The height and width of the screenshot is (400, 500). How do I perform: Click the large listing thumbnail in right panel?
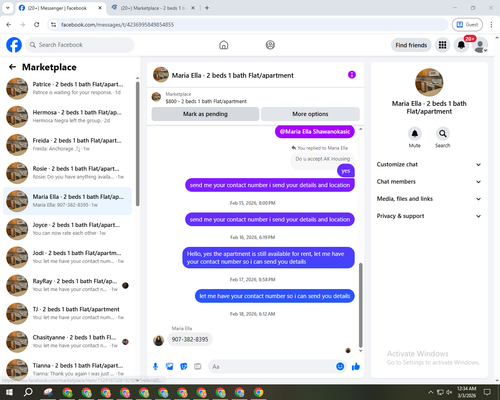click(x=429, y=82)
